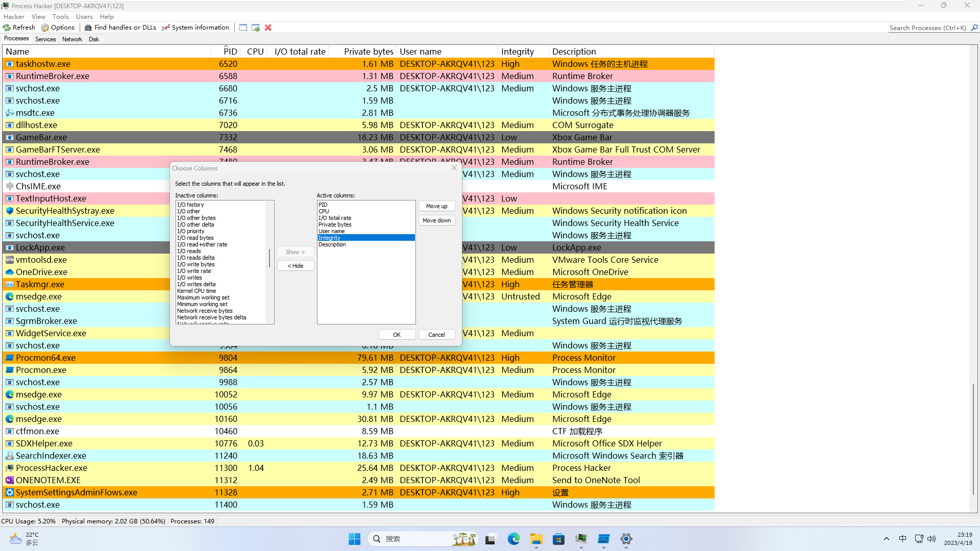The width and height of the screenshot is (980, 551).
Task: Show hidden tray icons chevron
Action: 886,539
